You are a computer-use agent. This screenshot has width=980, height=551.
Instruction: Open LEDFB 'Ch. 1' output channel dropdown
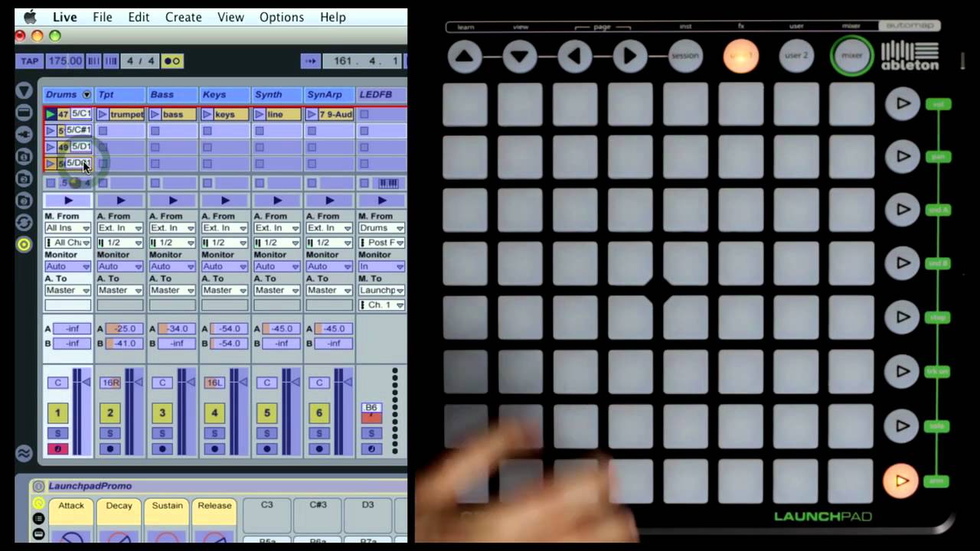click(381, 305)
